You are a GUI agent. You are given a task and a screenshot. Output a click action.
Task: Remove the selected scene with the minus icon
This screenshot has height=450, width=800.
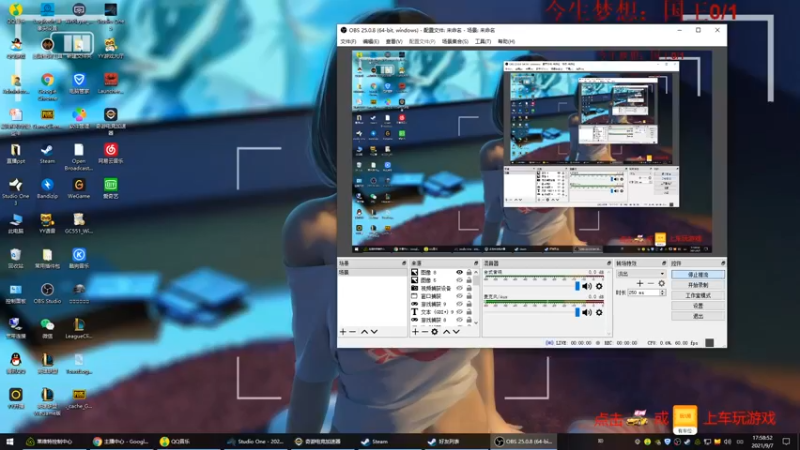pos(353,332)
